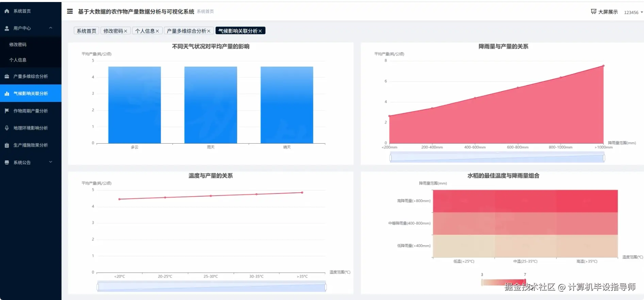This screenshot has width=644, height=300.
Task: Click the user icon beside 用户中心
Action: [x=7, y=28]
